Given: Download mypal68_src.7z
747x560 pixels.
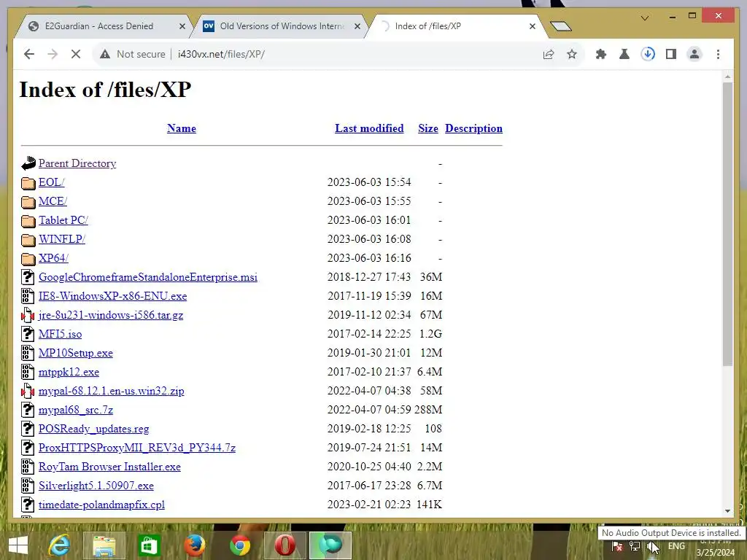Looking at the screenshot, I should (76, 410).
